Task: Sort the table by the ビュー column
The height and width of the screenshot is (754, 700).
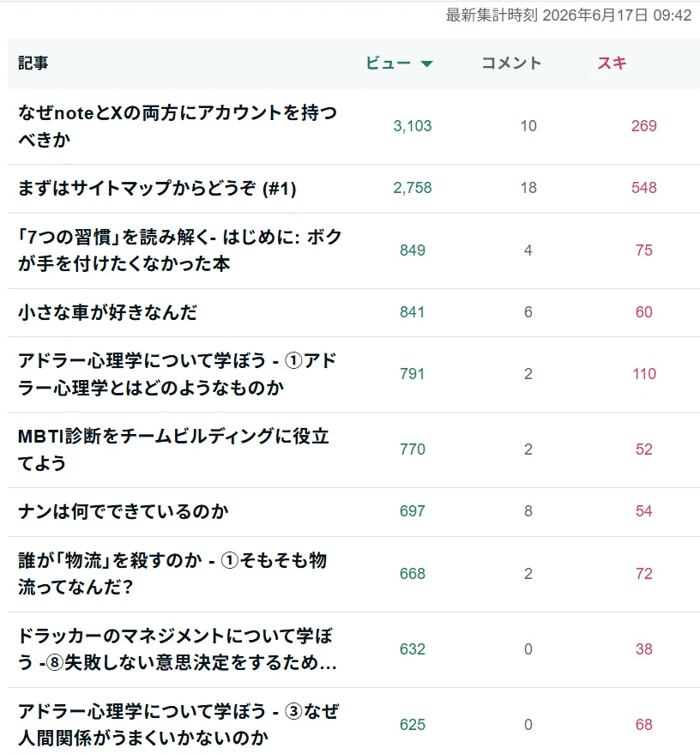Action: [x=389, y=63]
